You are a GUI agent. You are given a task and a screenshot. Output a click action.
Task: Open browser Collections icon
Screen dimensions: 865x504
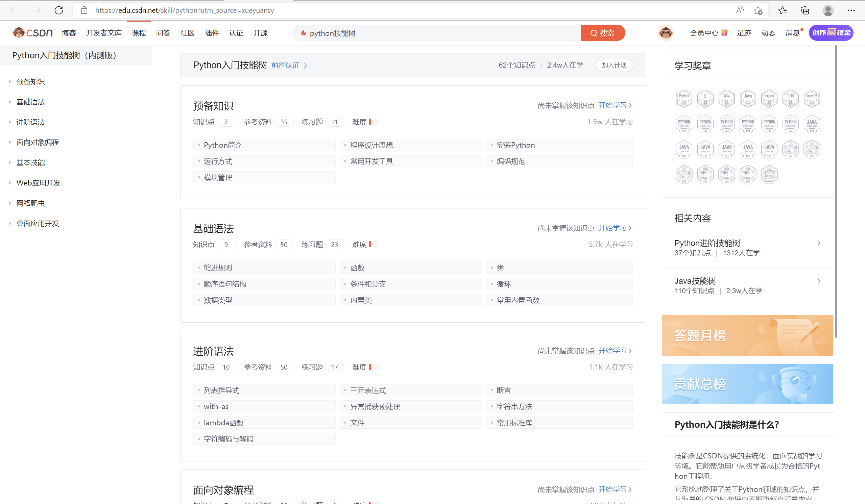805,10
